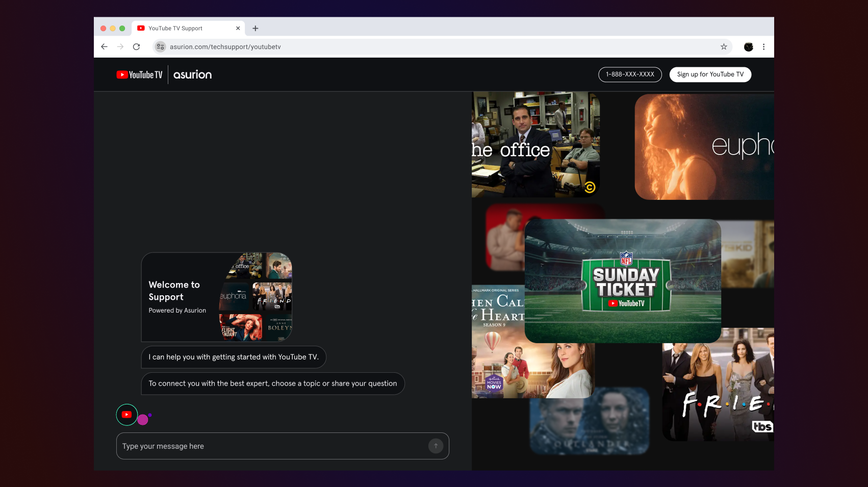Click the browser profile avatar icon
Screen dimensions: 868x487
[748, 47]
